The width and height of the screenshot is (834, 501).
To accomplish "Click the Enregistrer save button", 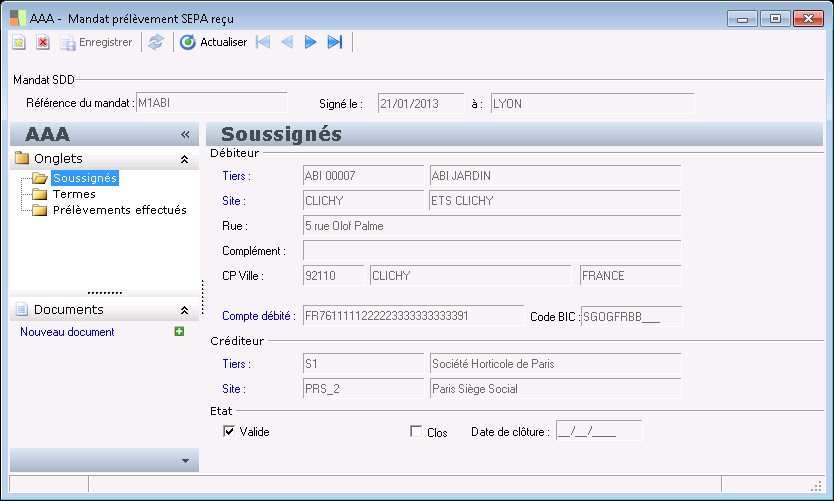I will pyautogui.click(x=95, y=42).
